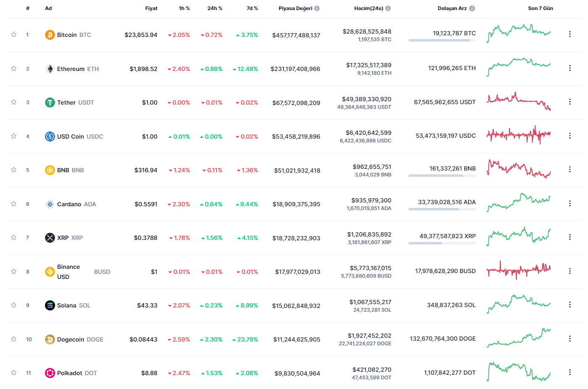588x389 pixels.
Task: Click the Polkadot DOT logo icon
Action: pos(50,373)
